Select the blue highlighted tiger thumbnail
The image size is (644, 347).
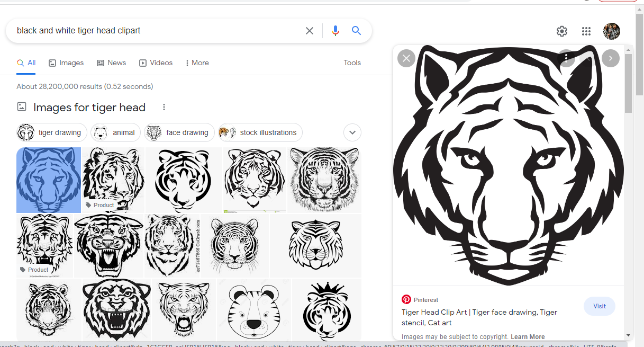(48, 180)
